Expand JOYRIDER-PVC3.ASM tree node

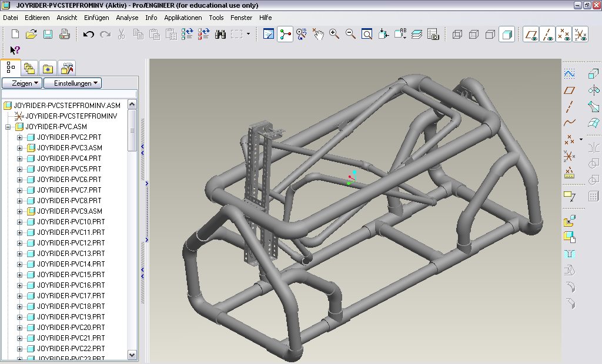[19, 148]
